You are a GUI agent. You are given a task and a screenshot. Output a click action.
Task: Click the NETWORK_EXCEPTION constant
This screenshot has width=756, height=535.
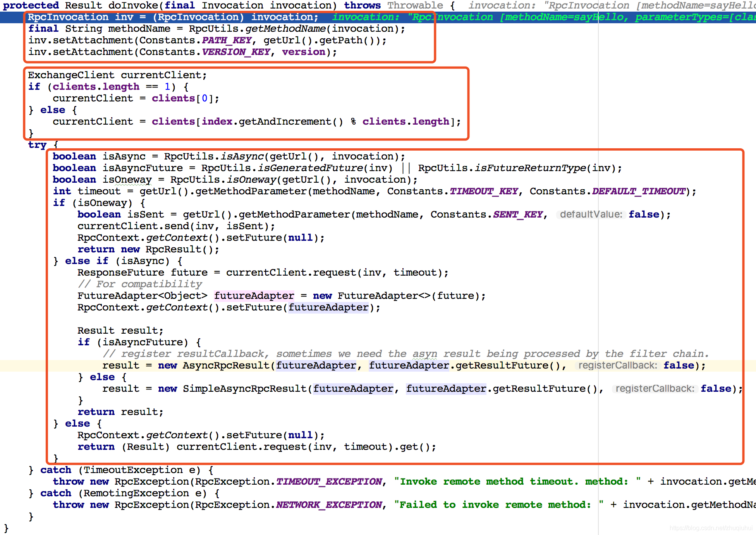[329, 505]
